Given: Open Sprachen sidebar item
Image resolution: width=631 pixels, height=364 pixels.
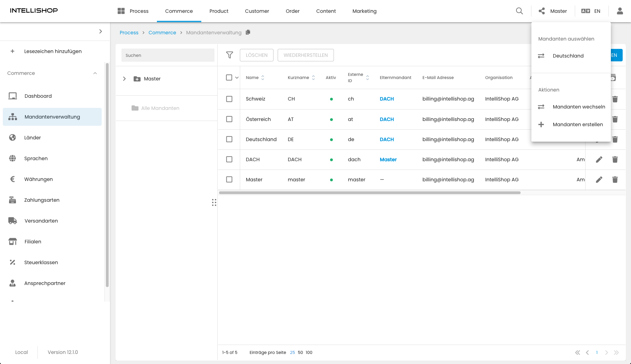Looking at the screenshot, I should (52, 158).
